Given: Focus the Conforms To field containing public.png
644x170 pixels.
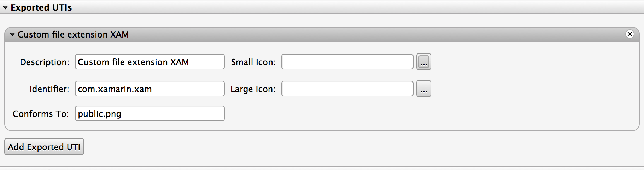Looking at the screenshot, I should (150, 113).
